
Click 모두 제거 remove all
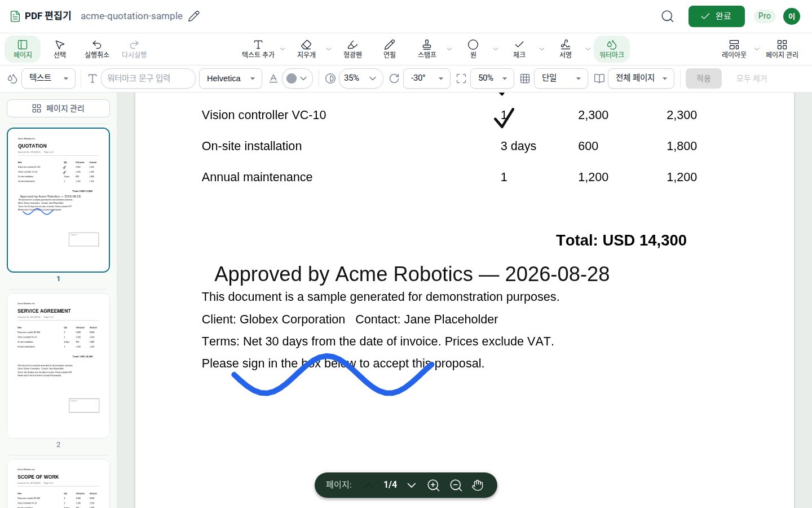[x=752, y=78]
